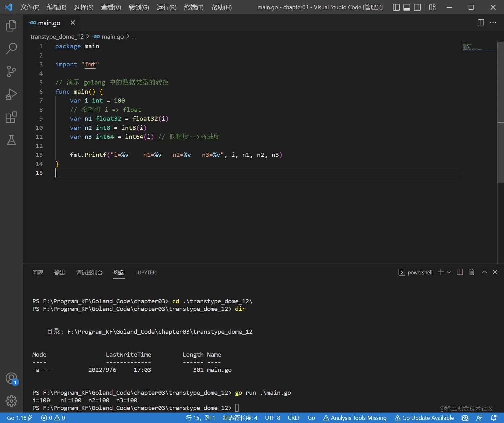Open Source Control view in activity bar
The height and width of the screenshot is (423, 504).
pyautogui.click(x=11, y=71)
